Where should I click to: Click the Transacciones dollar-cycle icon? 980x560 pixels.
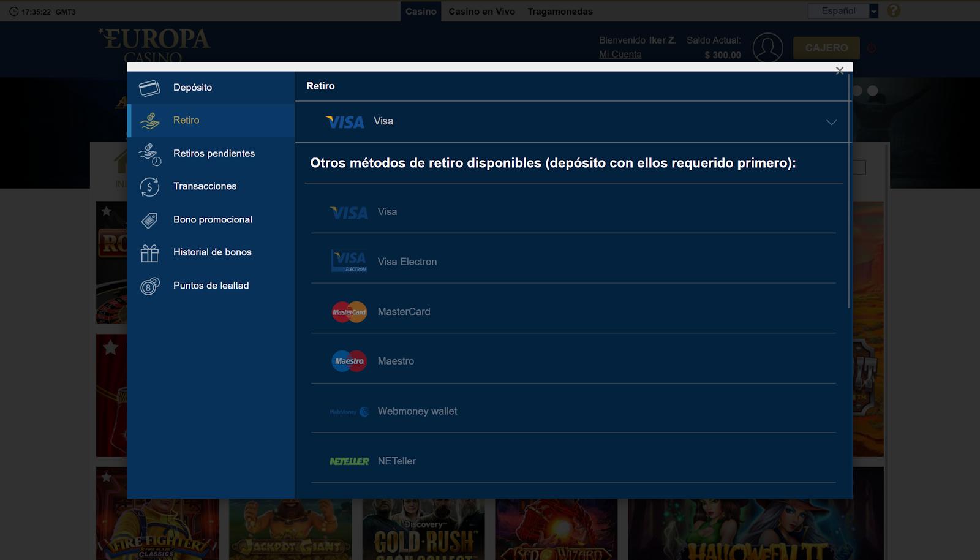point(149,187)
